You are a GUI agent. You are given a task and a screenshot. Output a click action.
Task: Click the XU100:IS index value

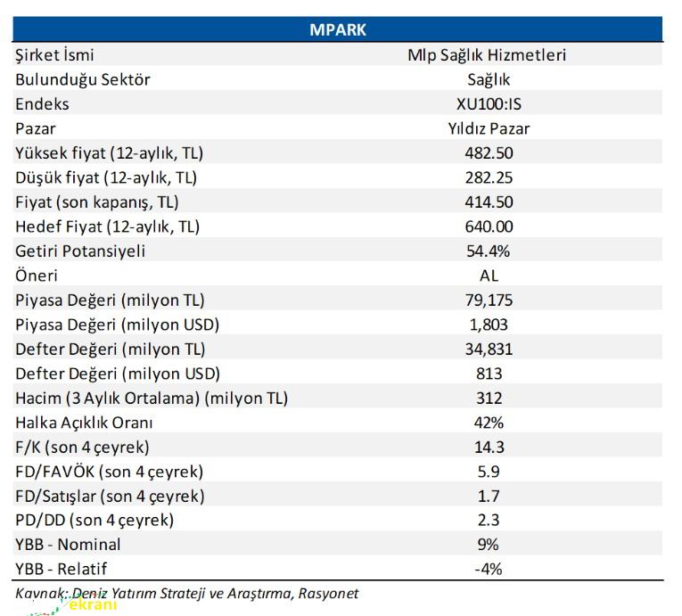[489, 104]
